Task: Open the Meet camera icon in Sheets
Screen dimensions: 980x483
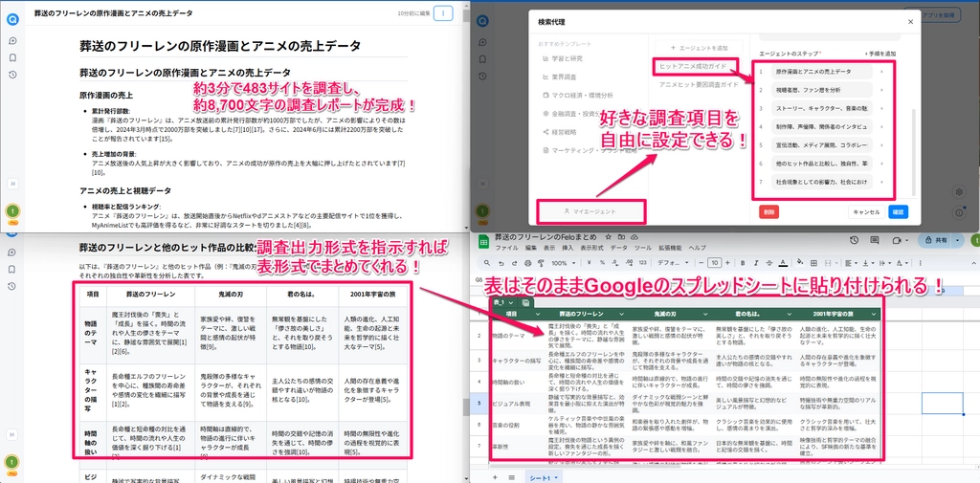Action: pyautogui.click(x=896, y=241)
